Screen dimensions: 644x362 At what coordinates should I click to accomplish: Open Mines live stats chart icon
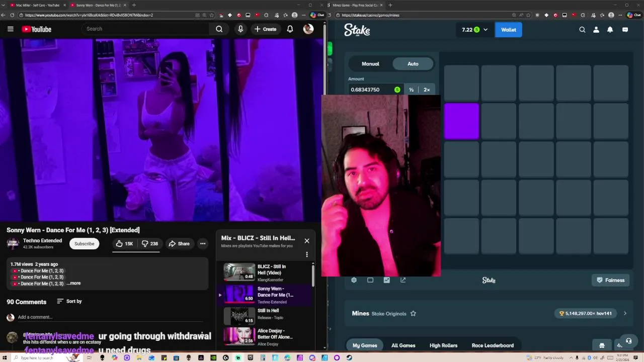[386, 280]
